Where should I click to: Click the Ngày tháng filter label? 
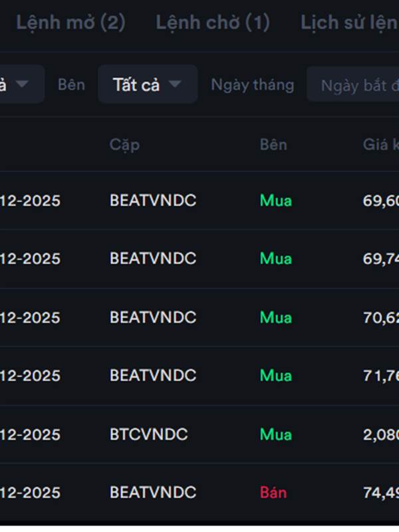pyautogui.click(x=252, y=84)
